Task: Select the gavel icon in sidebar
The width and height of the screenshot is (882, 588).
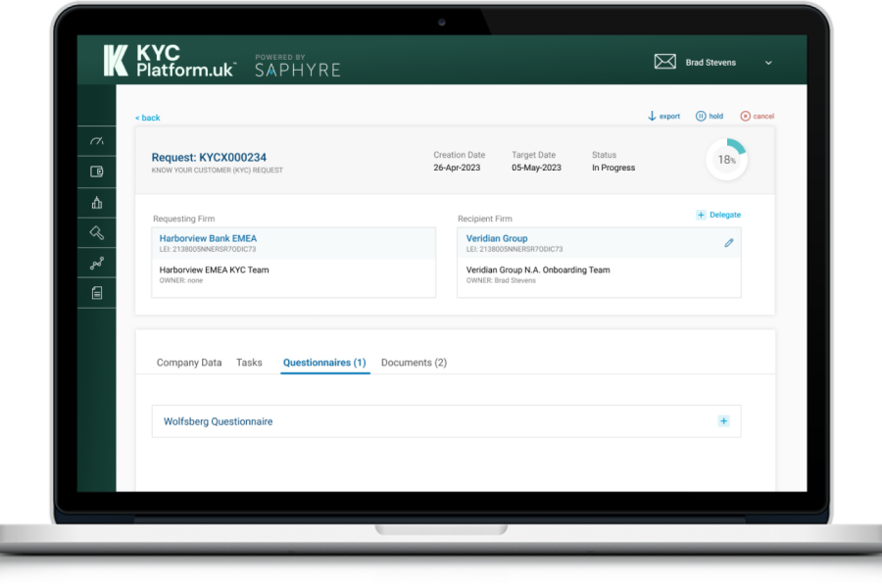Action: pyautogui.click(x=96, y=233)
